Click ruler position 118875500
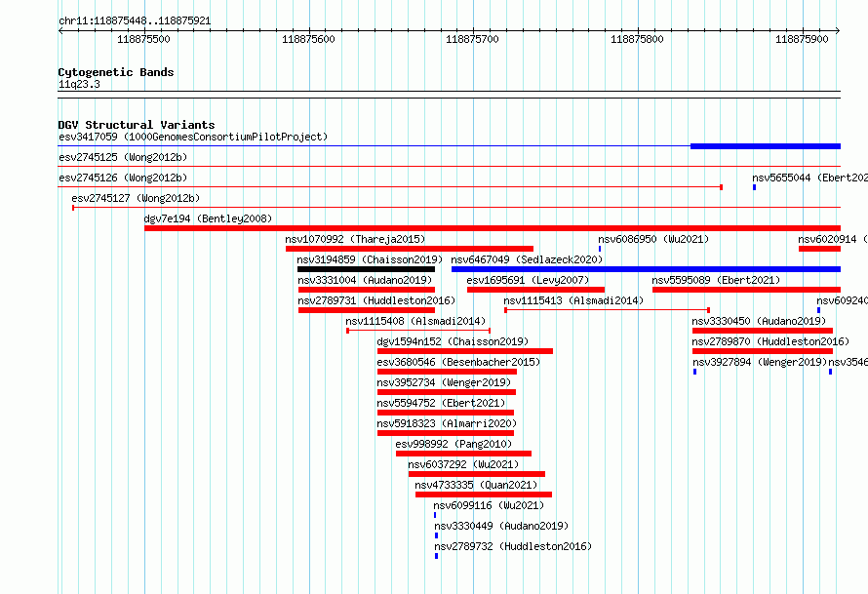 (x=144, y=39)
